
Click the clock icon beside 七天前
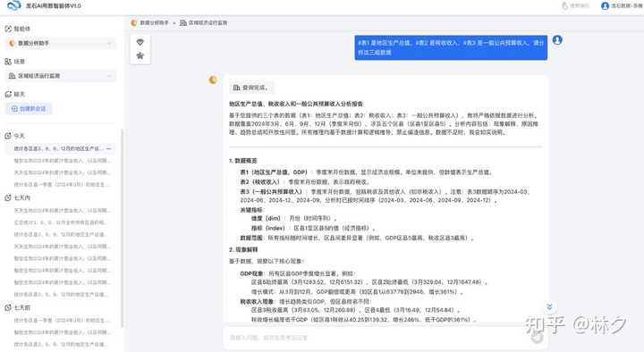click(8, 307)
